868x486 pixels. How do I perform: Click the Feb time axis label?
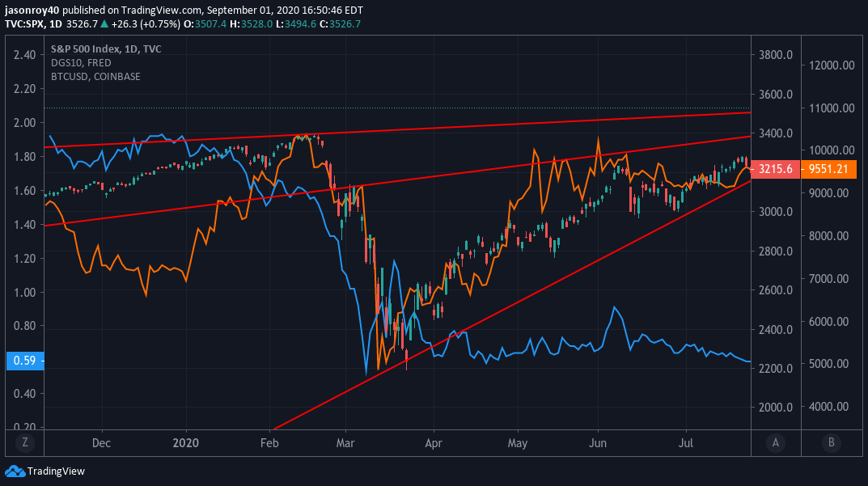point(269,443)
